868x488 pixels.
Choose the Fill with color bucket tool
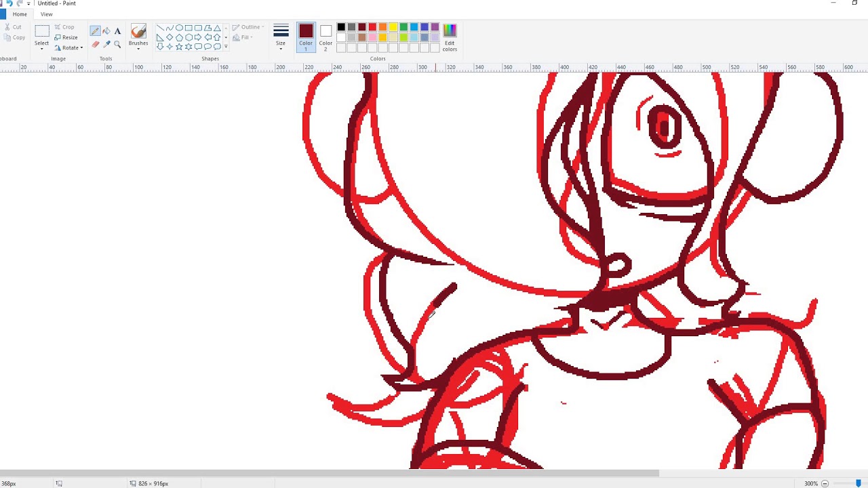click(x=106, y=31)
